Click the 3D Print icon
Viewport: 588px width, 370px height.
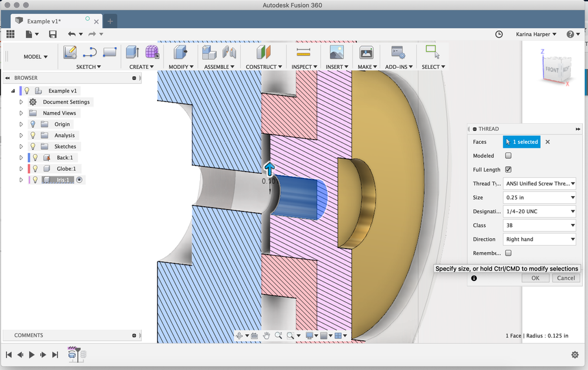pyautogui.click(x=366, y=52)
